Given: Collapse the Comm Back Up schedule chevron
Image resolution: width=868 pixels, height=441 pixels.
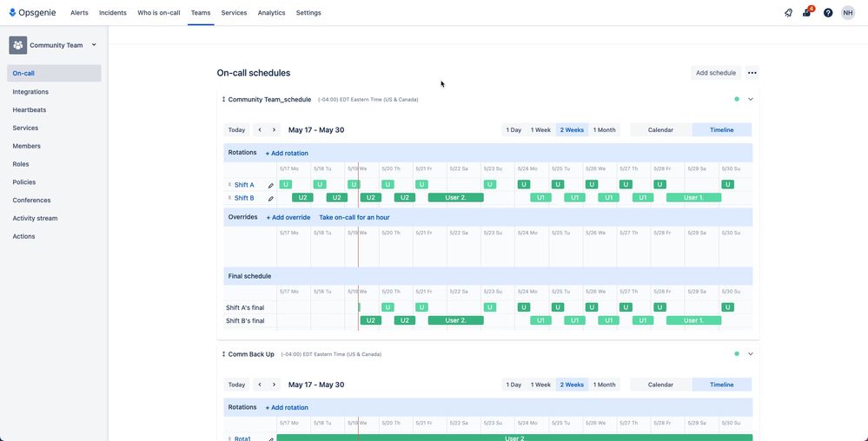Looking at the screenshot, I should click(x=751, y=354).
